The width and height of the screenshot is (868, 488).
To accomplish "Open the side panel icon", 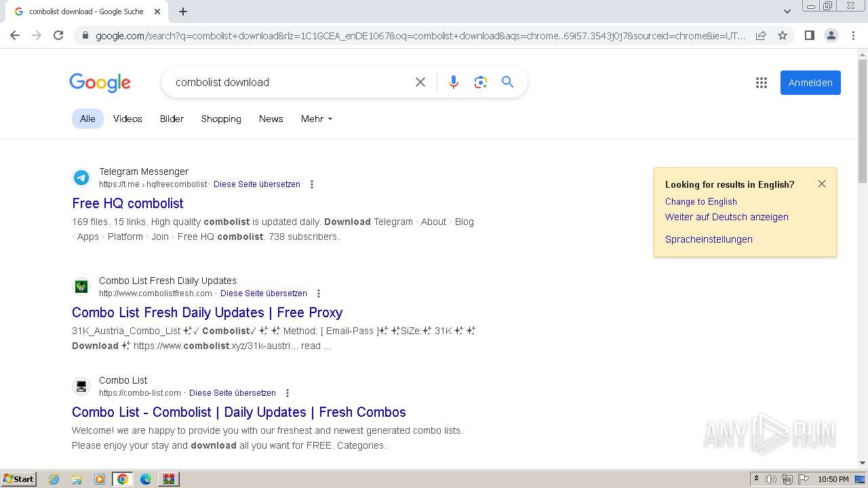I will coord(809,35).
